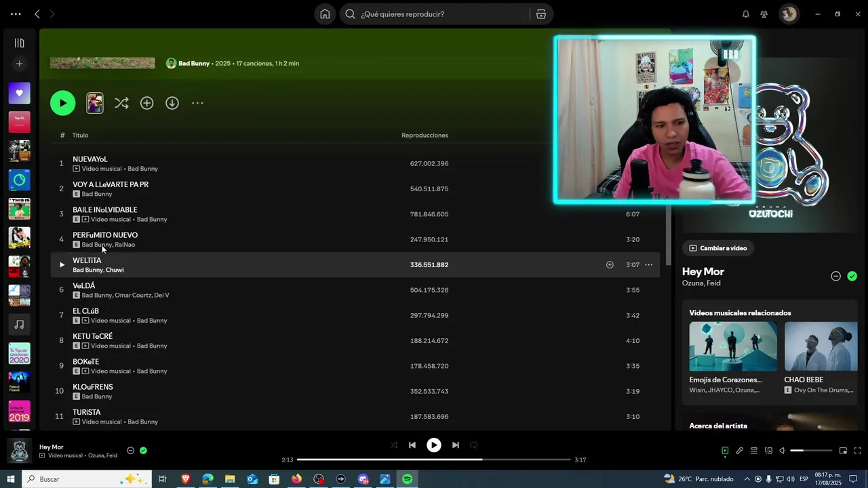Expand Your Library sidebar
Image resolution: width=868 pixels, height=488 pixels.
click(x=19, y=43)
